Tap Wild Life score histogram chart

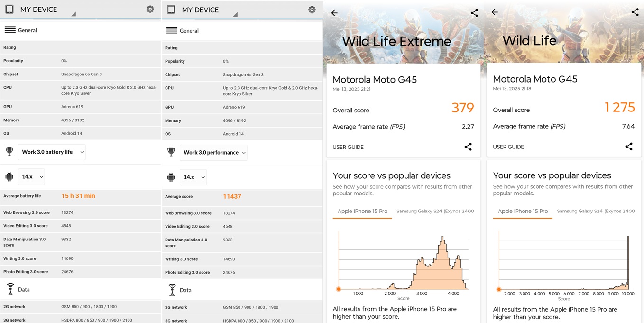(564, 260)
